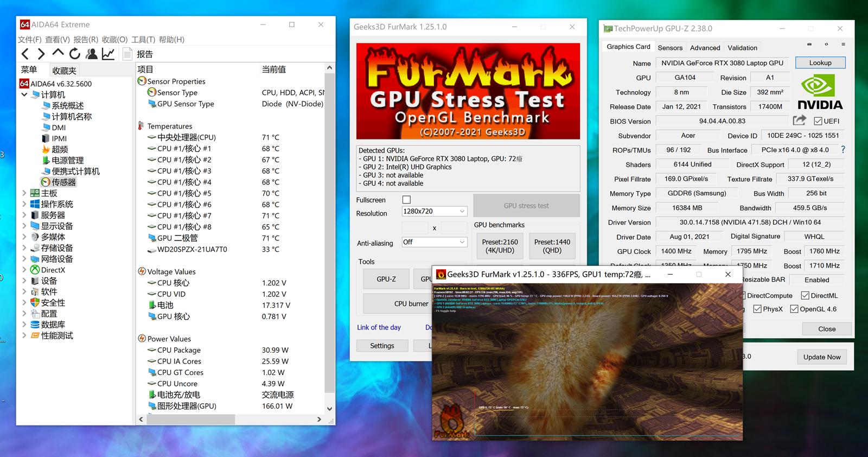Click the AIDA64 horizontal scrollbar right arrow

point(319,420)
